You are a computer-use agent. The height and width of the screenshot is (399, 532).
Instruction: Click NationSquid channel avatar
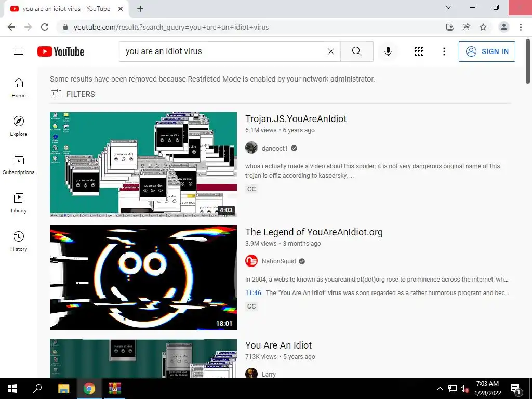[251, 261]
